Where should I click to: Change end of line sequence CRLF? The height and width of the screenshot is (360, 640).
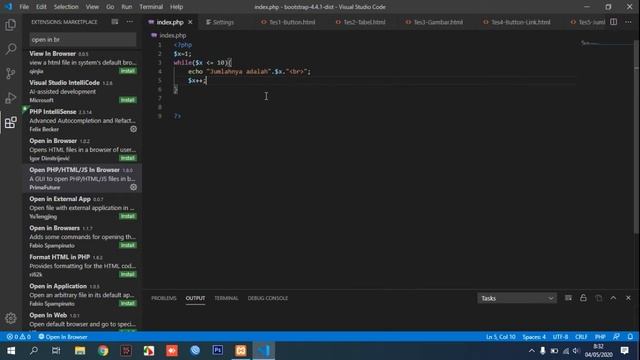click(x=581, y=337)
